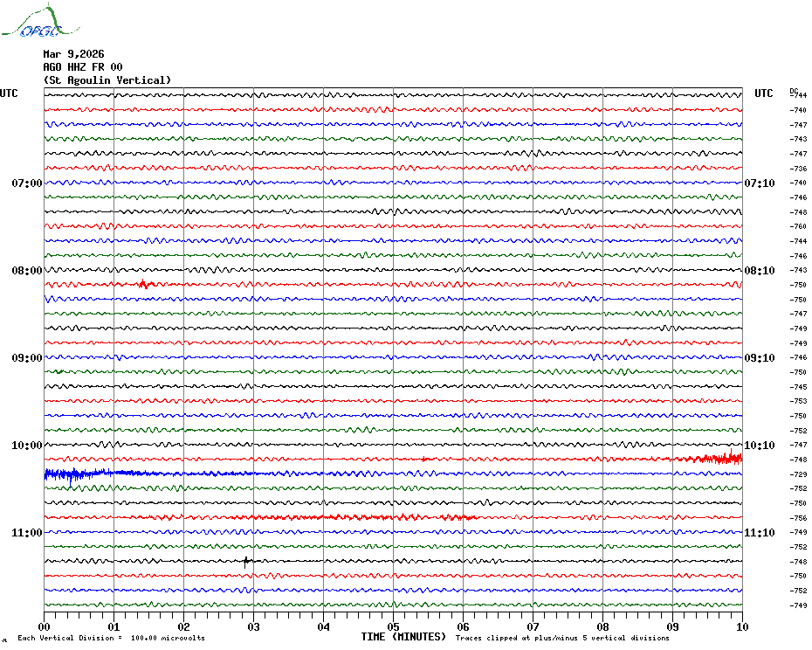
Task: Click the "Each Vertical Division = 100.00 microvolts" note
Action: (x=112, y=638)
